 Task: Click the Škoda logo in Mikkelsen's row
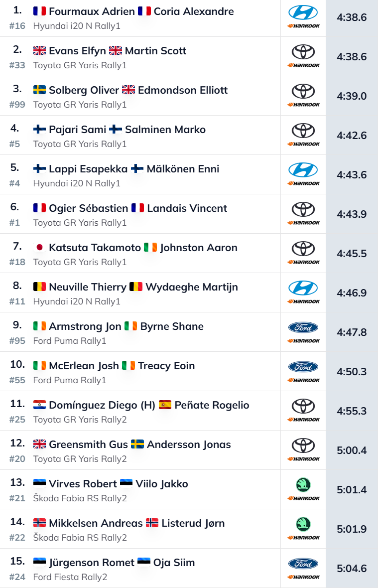[x=303, y=524]
